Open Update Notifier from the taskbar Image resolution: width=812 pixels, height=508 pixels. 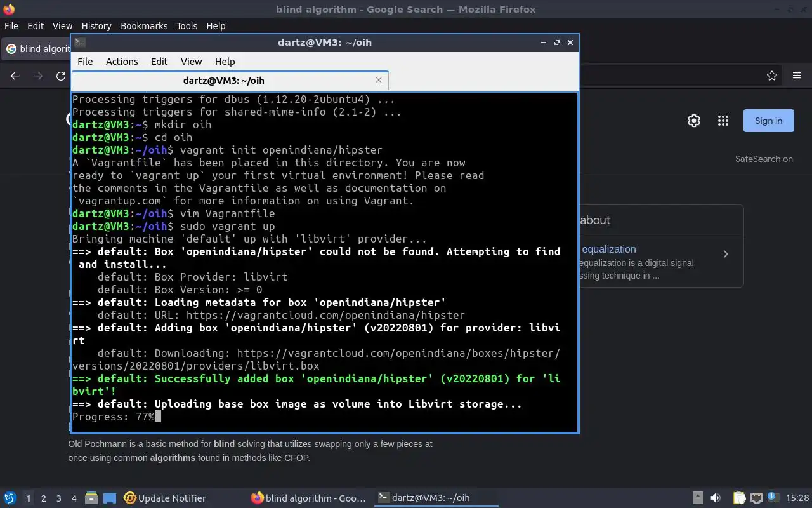pyautogui.click(x=165, y=498)
